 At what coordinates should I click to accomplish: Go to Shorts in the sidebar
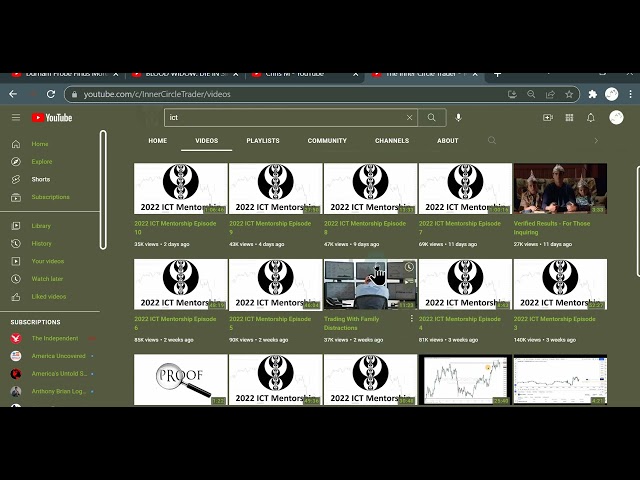pos(40,179)
